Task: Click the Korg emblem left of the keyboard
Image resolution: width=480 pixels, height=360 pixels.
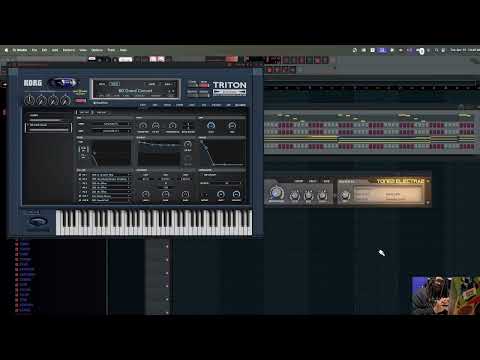Action: coord(38,221)
